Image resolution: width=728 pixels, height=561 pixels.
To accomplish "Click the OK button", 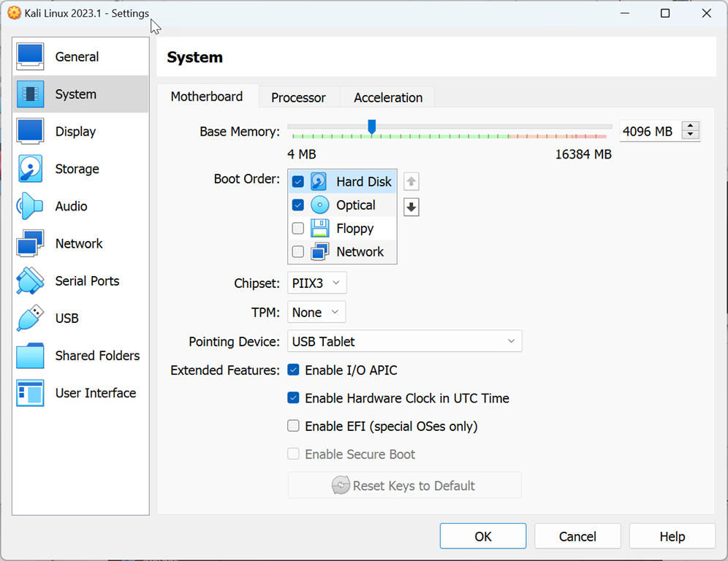I will click(x=482, y=536).
